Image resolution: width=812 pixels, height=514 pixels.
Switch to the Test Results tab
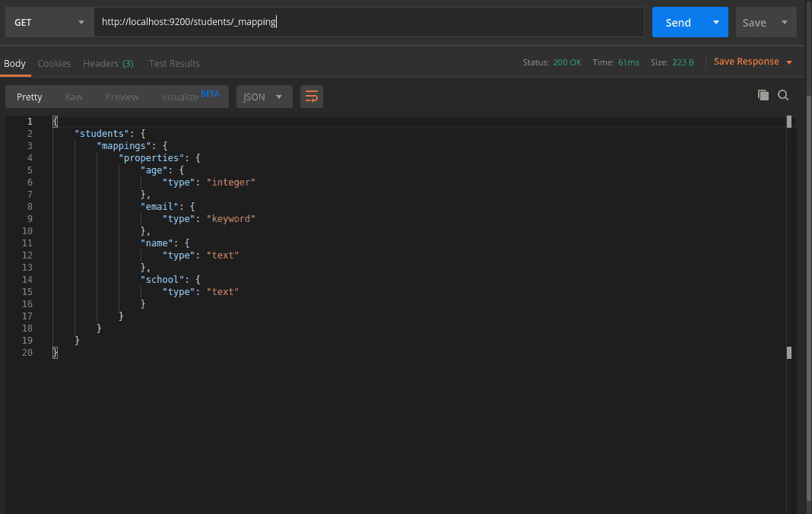174,63
